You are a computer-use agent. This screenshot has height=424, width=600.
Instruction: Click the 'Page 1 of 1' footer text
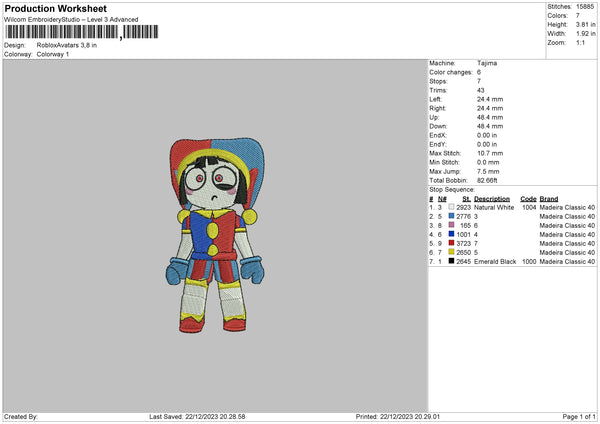click(x=579, y=417)
